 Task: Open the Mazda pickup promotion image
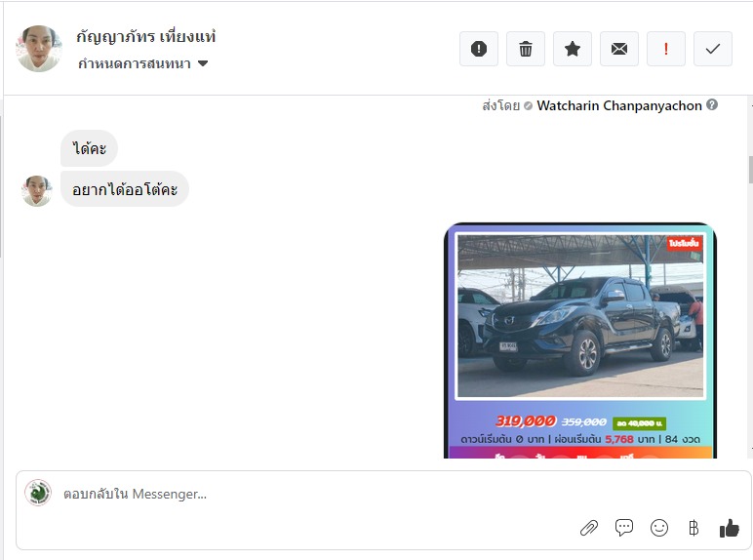pos(580,340)
